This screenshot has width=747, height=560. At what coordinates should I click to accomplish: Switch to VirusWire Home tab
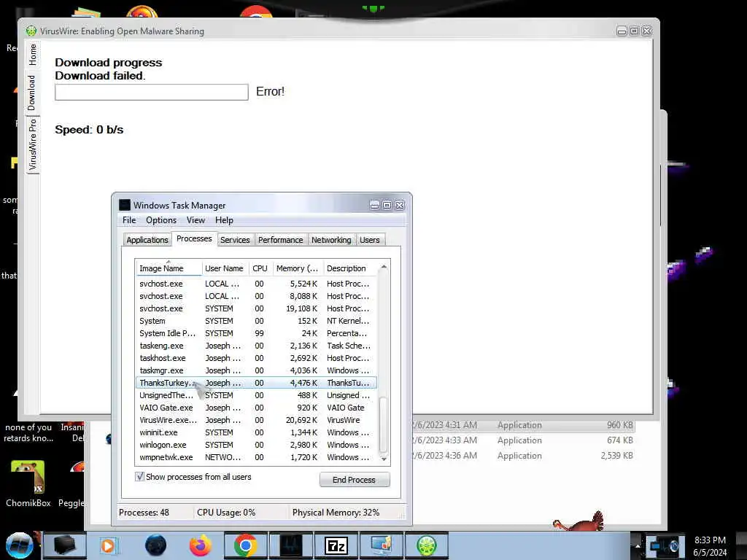click(32, 54)
